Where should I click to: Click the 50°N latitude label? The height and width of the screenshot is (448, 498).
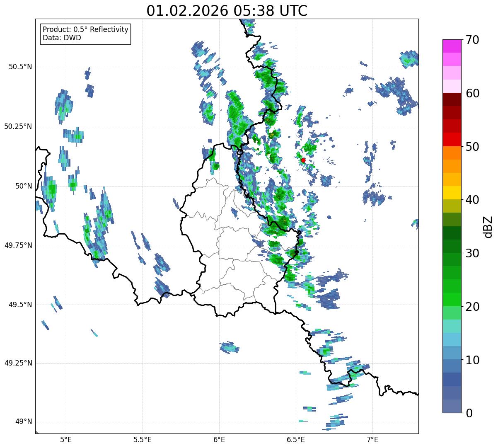click(x=24, y=186)
